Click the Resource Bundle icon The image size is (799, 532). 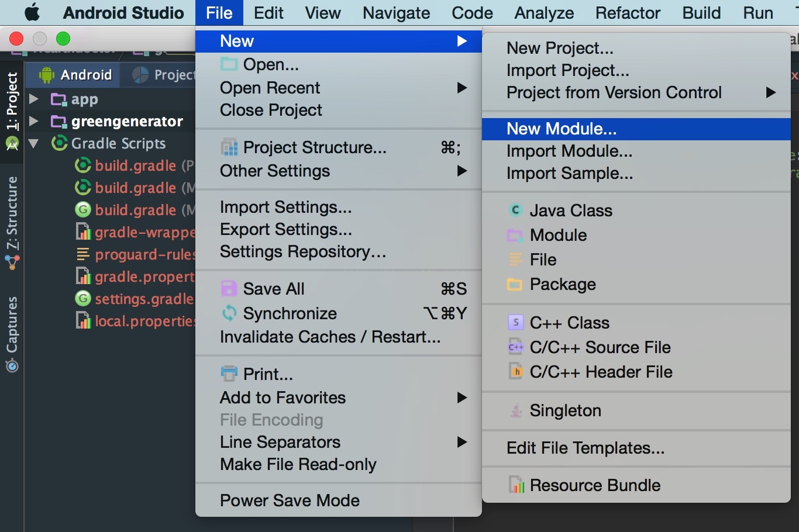point(515,485)
